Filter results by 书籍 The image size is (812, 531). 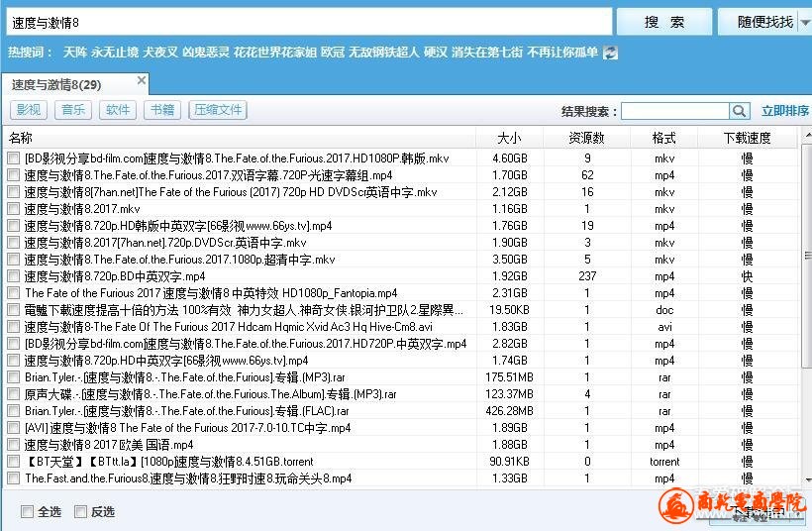coord(162,110)
